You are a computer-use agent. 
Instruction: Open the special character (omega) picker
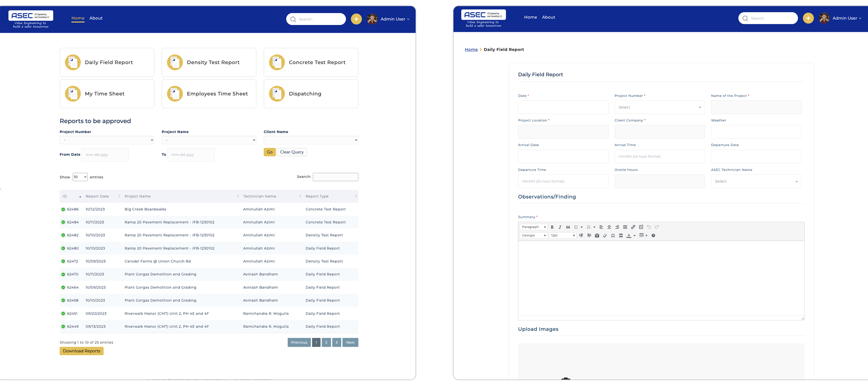coord(613,236)
